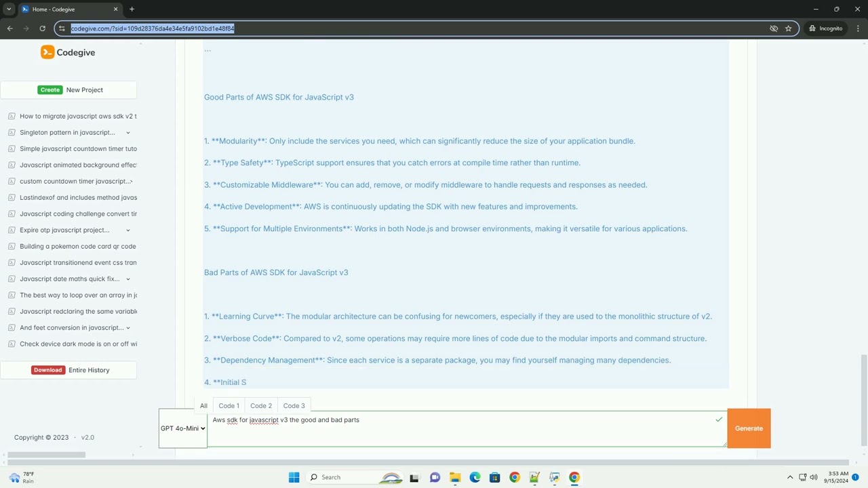This screenshot has width=868, height=488.
Task: Click the icon beside "Javascript animated background"
Action: pos(12,165)
